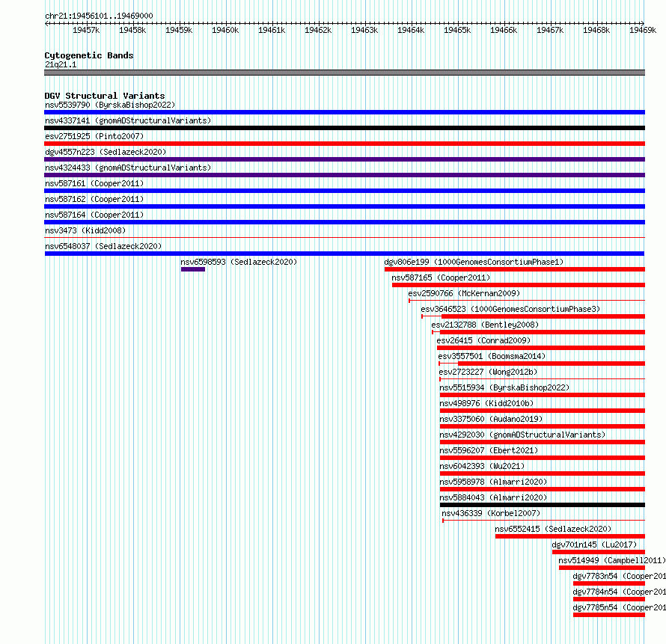
Task: Open nsv5596207 (Ebert2021) variant
Action: coord(489,450)
